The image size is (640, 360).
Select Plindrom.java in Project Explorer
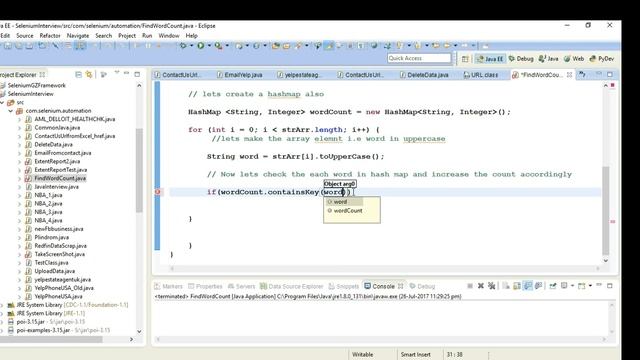tap(51, 237)
